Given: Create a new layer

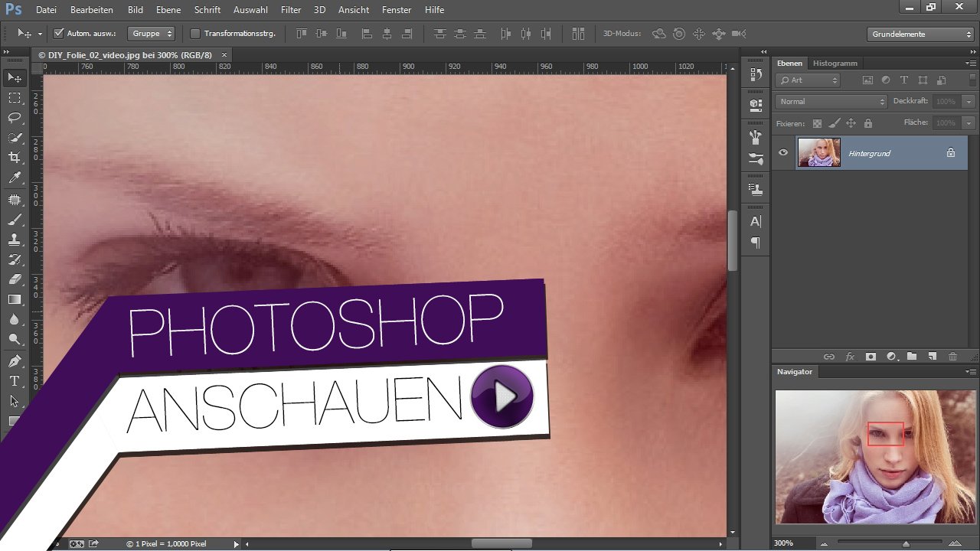Looking at the screenshot, I should pos(932,357).
